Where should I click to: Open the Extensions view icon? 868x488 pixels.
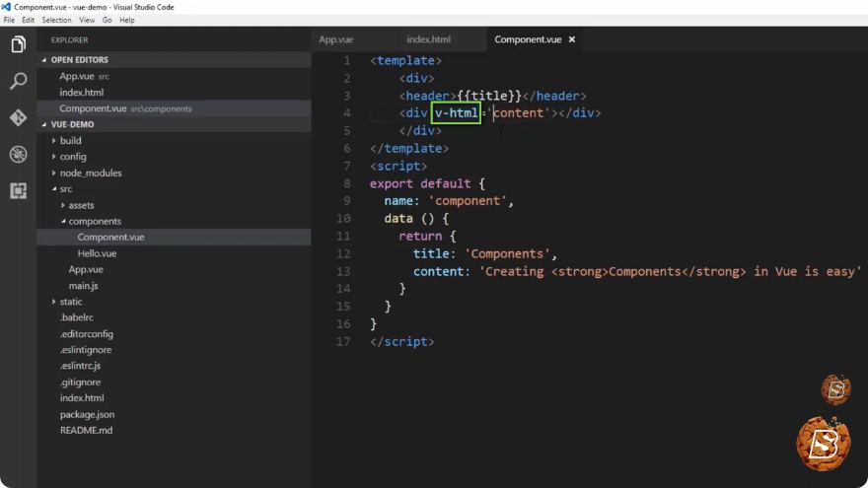tap(18, 191)
